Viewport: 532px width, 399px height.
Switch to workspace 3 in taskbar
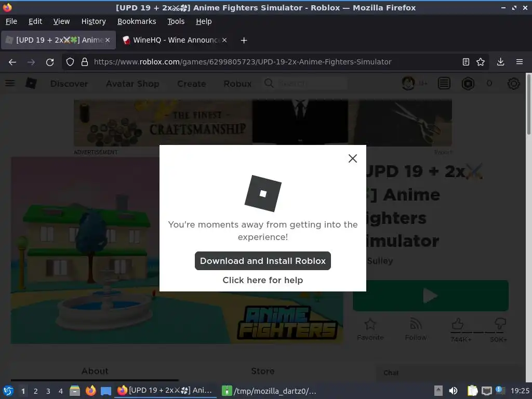tap(48, 391)
